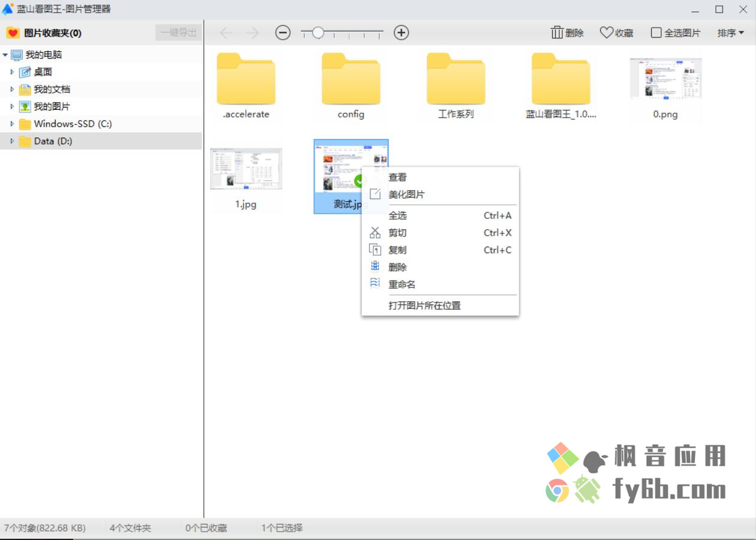Click the scissors 剪切 icon in menu
Screen dimensions: 756x540
375,232
